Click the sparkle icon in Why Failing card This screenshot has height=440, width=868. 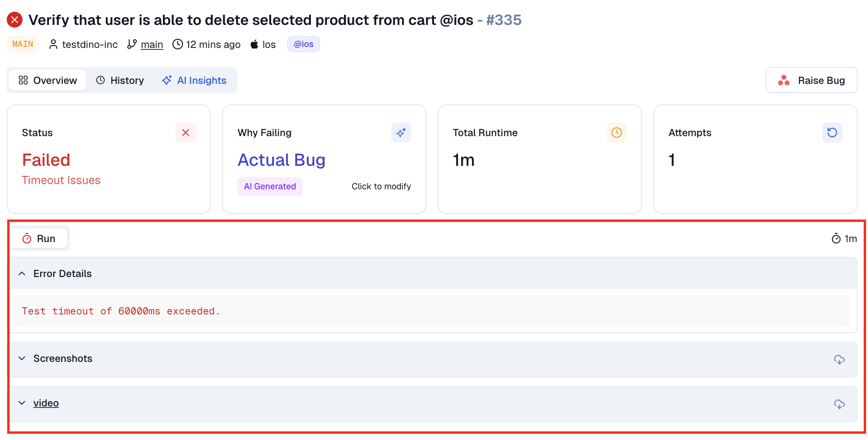point(401,133)
